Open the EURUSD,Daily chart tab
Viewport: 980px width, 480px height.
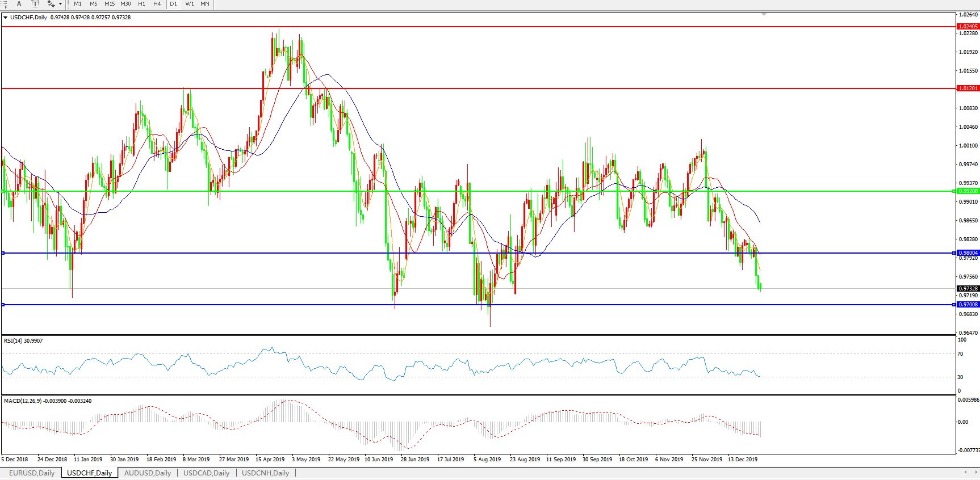click(x=32, y=473)
